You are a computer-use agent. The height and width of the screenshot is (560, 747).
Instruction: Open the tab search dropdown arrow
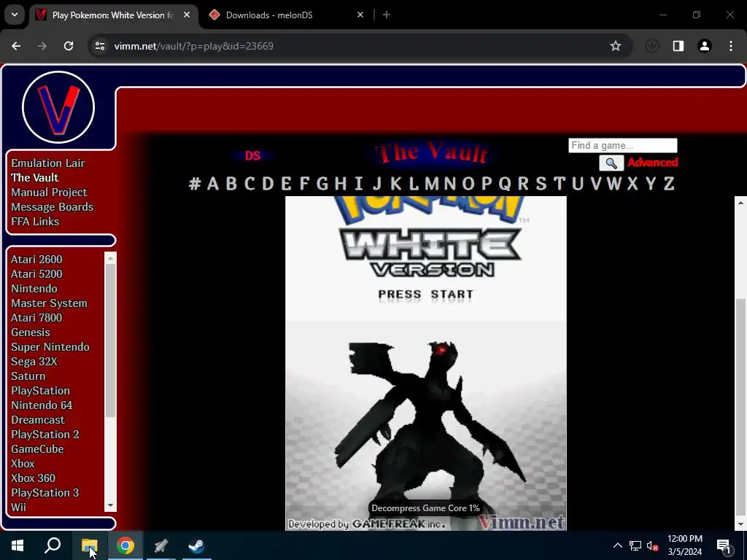[x=15, y=15]
